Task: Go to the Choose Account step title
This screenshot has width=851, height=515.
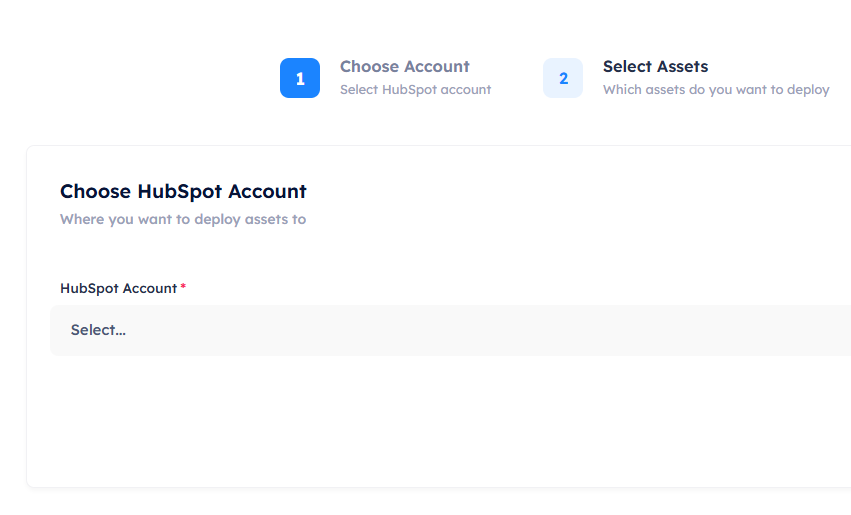Action: pos(404,67)
